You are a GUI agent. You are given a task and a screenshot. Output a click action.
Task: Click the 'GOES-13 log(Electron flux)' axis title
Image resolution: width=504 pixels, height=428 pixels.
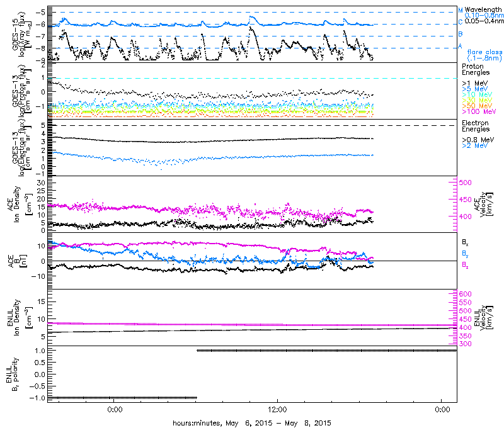pyautogui.click(x=22, y=147)
